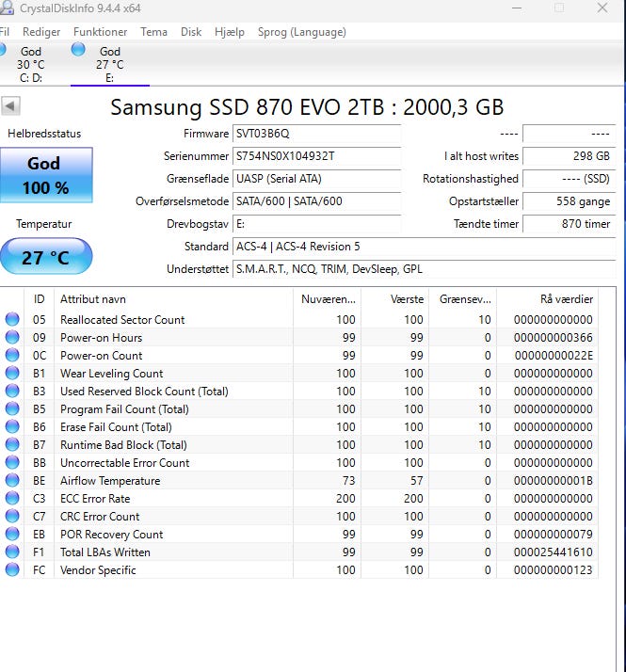Viewport: 626px width, 672px height.
Task: Click the CrystalDiskInfo app icon in title bar
Action: 6,8
